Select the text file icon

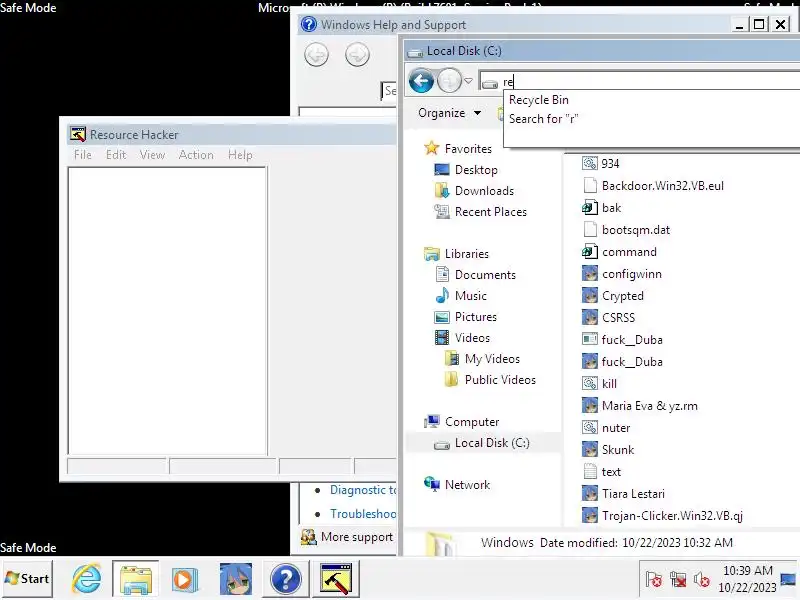pos(590,471)
